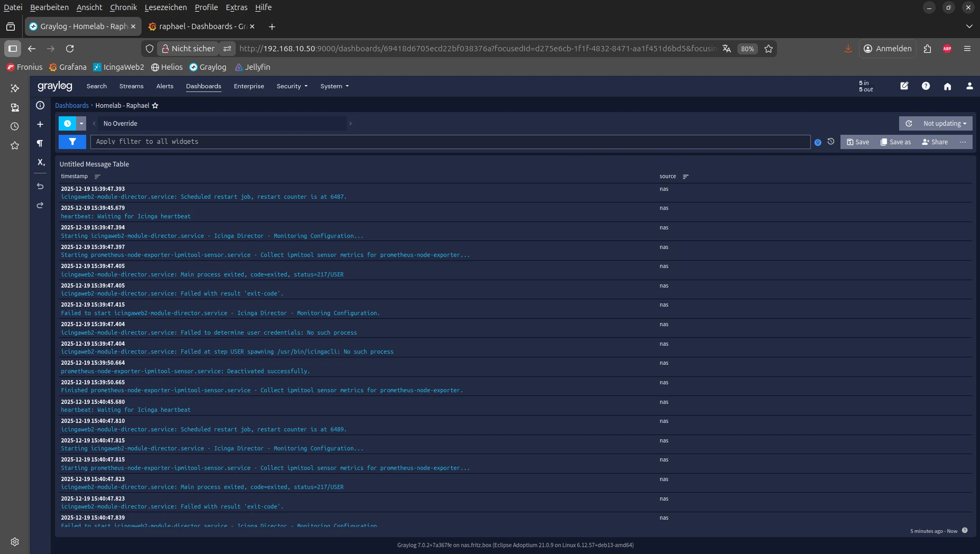The height and width of the screenshot is (554, 980).
Task: Open the scratchpad icon in Graylog header
Action: pyautogui.click(x=904, y=86)
